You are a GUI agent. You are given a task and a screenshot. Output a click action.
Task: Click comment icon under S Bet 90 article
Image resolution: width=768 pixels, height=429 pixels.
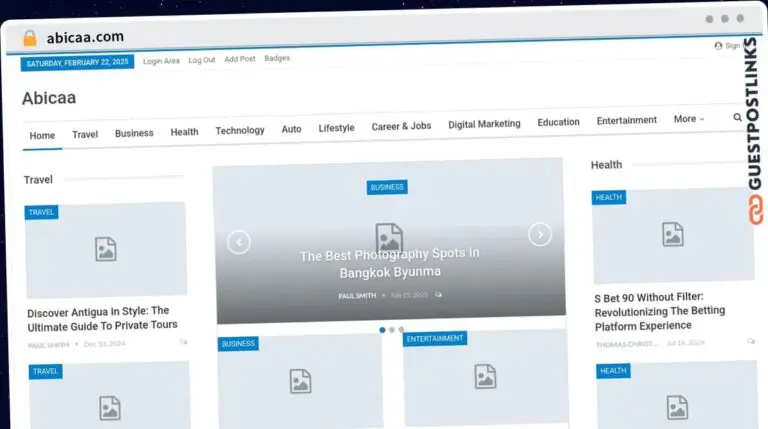751,342
